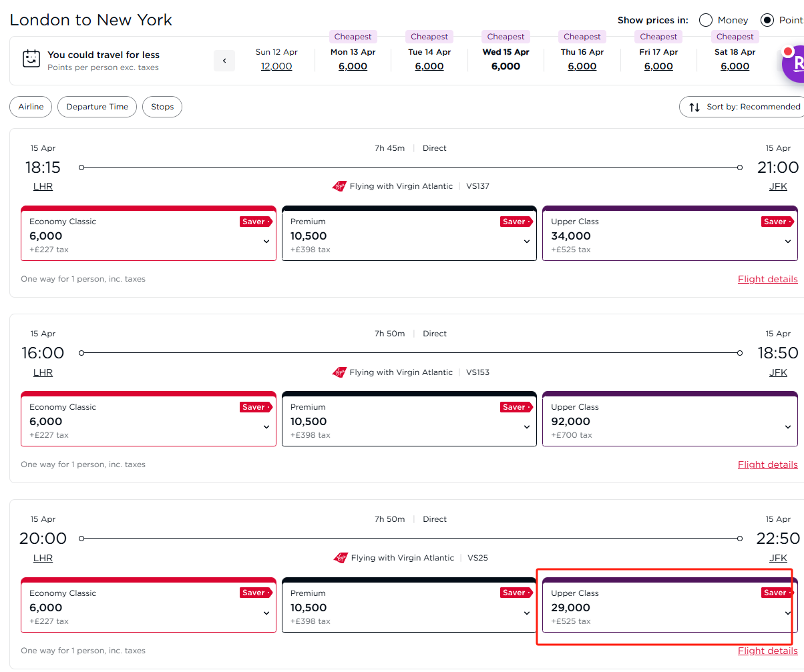Select the Points price option
Viewport: 804px width, 672px height.
(x=767, y=20)
